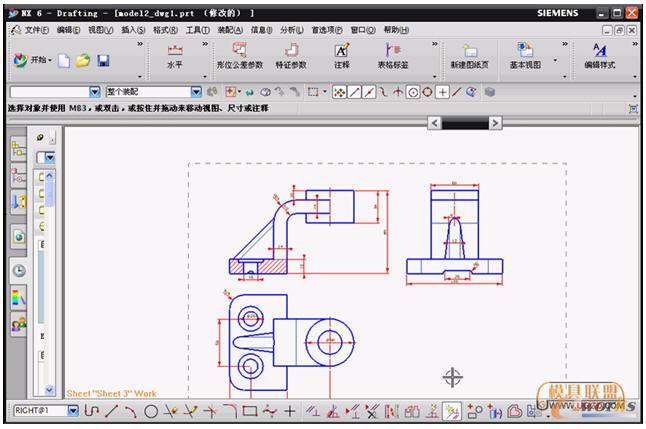The width and height of the screenshot is (646, 429).
Task: Open the RIGHT#1 view dropdown
Action: (72, 411)
